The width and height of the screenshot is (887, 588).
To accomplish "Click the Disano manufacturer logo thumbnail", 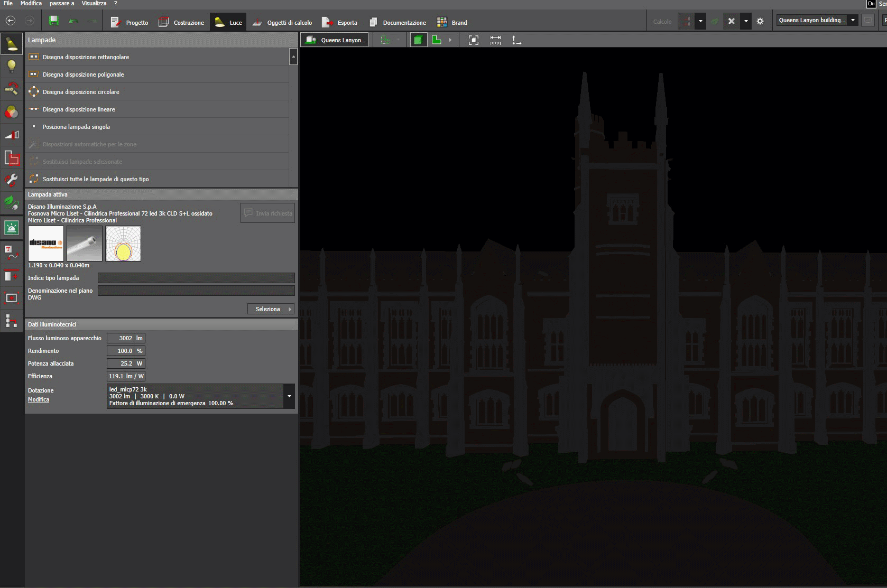I will pyautogui.click(x=46, y=244).
